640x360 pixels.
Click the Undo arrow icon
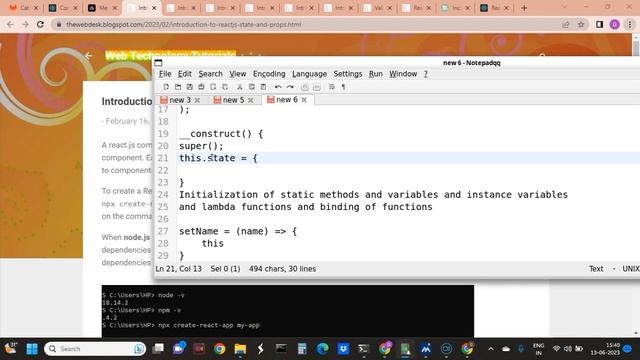tap(278, 87)
